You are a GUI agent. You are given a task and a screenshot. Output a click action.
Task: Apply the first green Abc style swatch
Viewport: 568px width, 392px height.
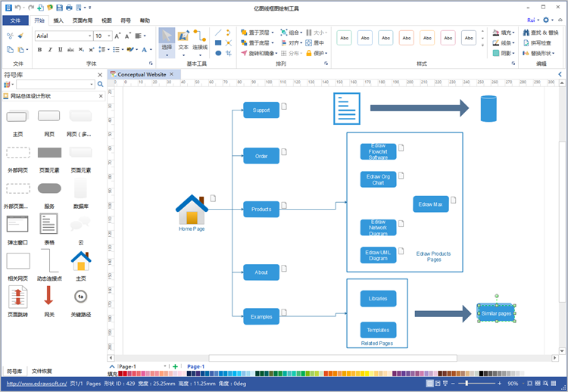click(x=344, y=38)
